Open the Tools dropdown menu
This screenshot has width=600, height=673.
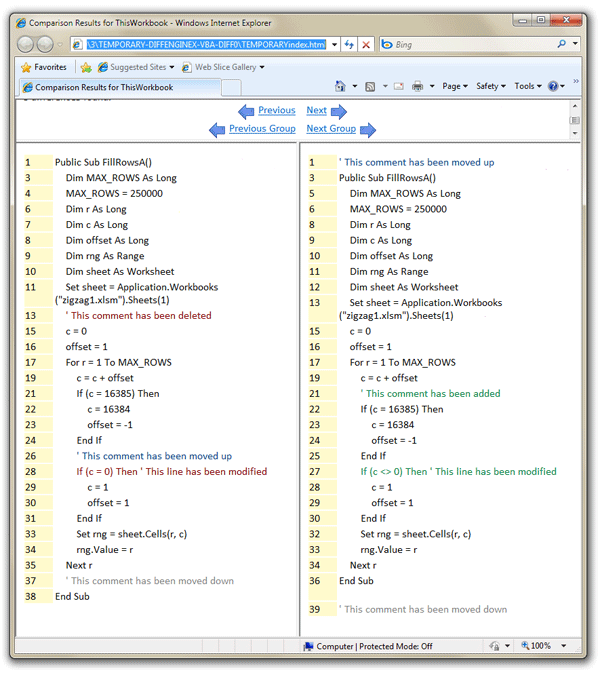pos(526,87)
